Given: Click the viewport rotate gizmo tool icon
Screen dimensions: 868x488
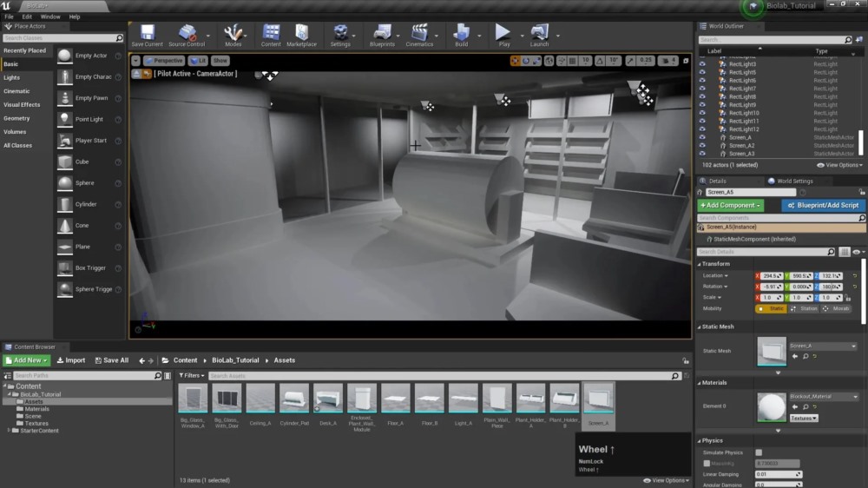Looking at the screenshot, I should pyautogui.click(x=525, y=61).
